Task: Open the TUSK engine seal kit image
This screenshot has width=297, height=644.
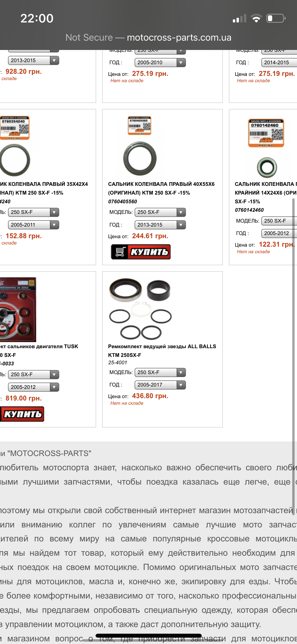Action: (18, 310)
